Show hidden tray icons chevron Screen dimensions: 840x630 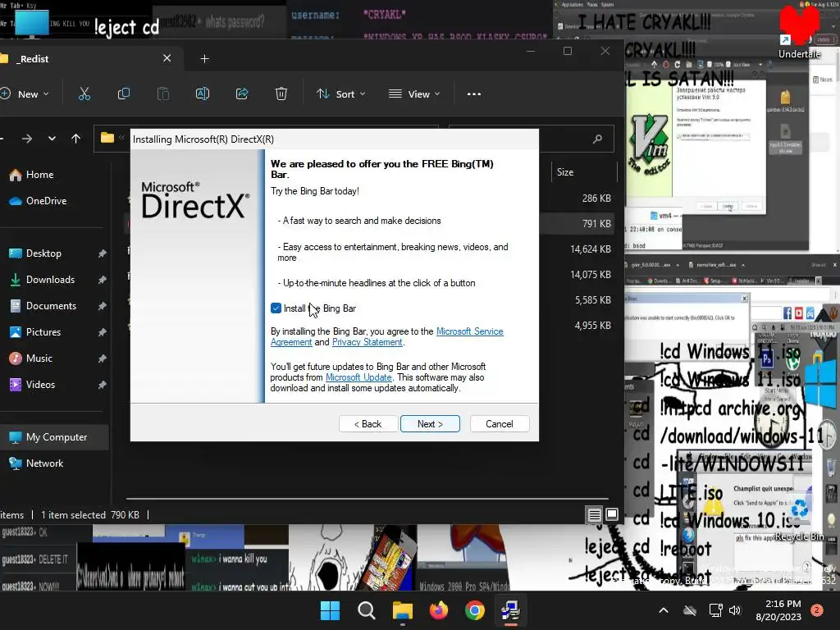point(663,610)
